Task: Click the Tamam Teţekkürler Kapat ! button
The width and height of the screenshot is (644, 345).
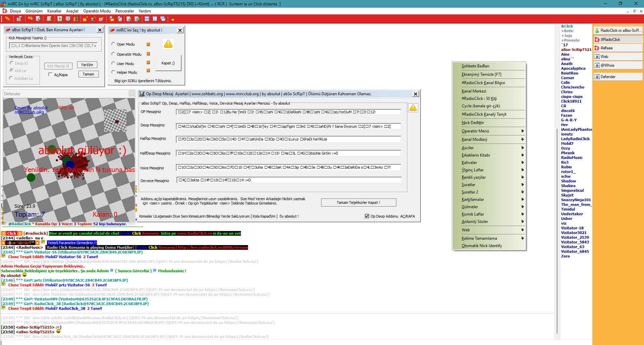Action: 358,203
